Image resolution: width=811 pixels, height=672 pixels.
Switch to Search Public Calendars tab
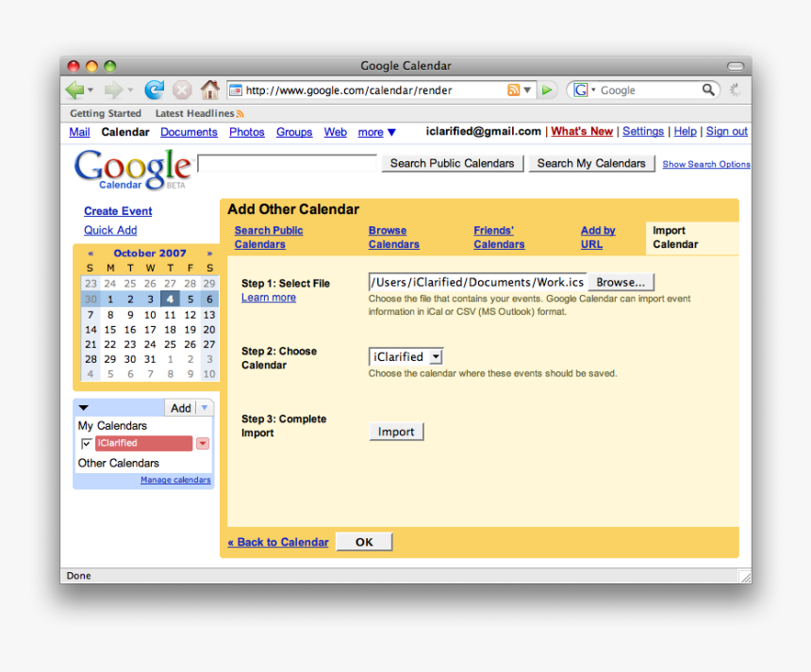tap(269, 238)
